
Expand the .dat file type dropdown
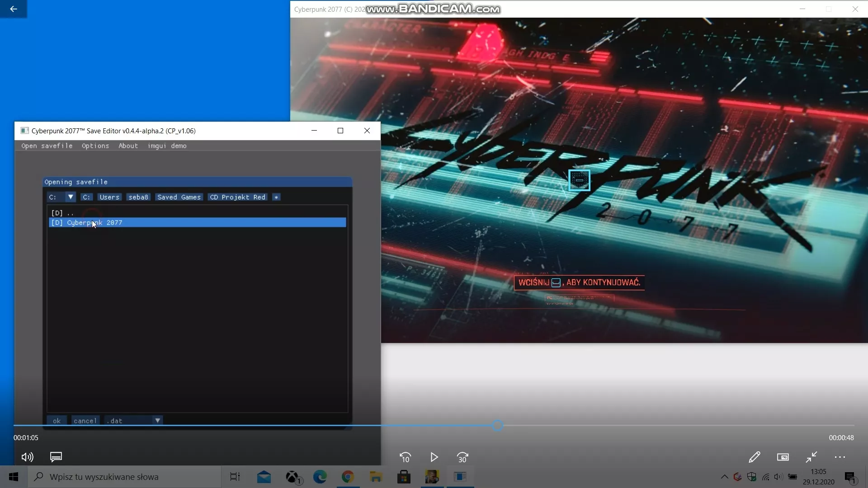coord(157,421)
